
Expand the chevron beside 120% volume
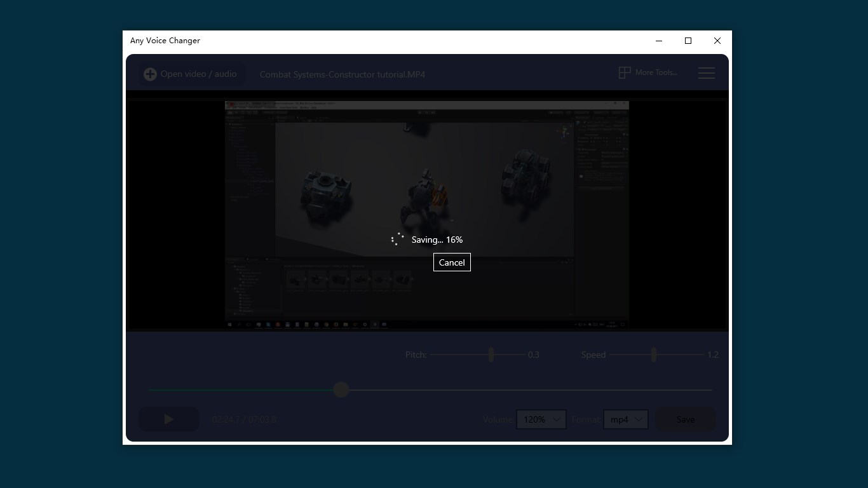click(555, 419)
